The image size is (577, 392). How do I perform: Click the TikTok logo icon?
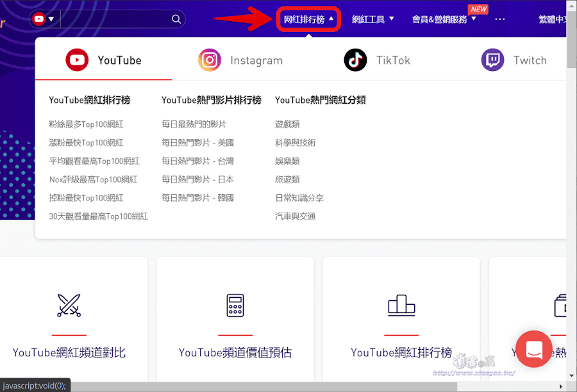click(355, 60)
